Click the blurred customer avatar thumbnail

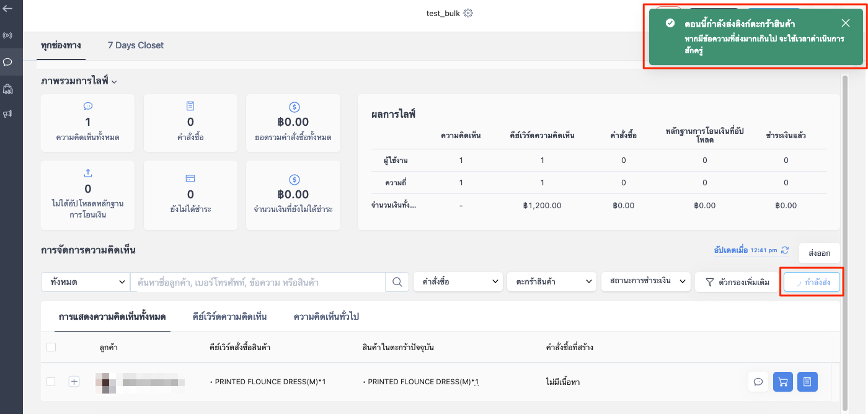106,382
